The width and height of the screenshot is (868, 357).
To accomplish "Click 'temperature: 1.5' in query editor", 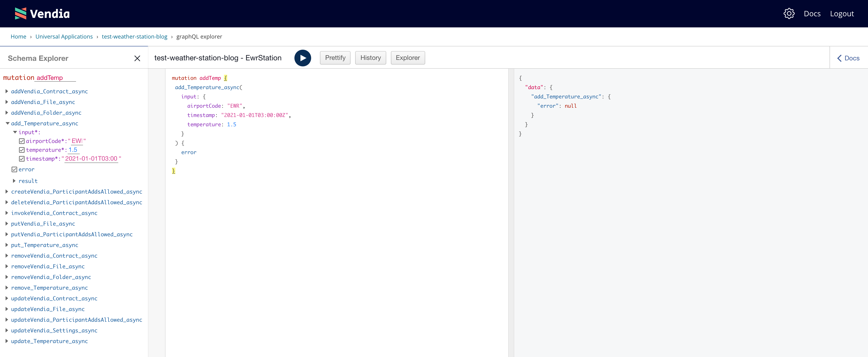I will (x=212, y=124).
